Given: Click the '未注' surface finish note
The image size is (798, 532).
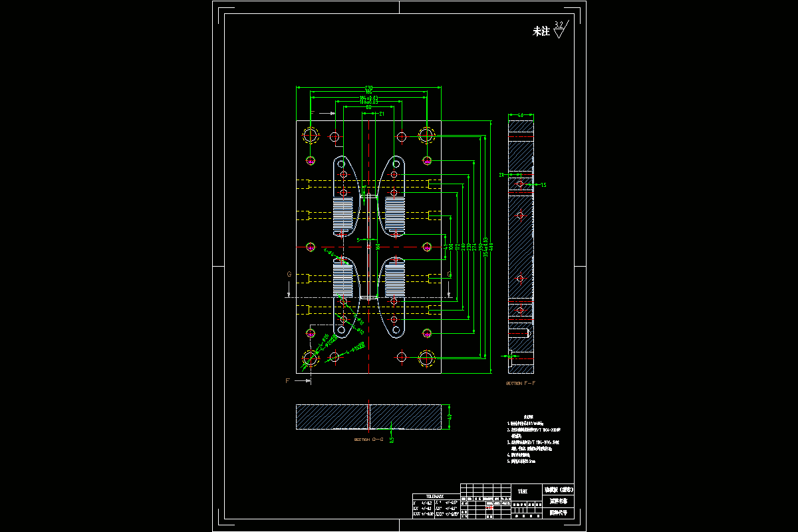Looking at the screenshot, I should point(541,31).
